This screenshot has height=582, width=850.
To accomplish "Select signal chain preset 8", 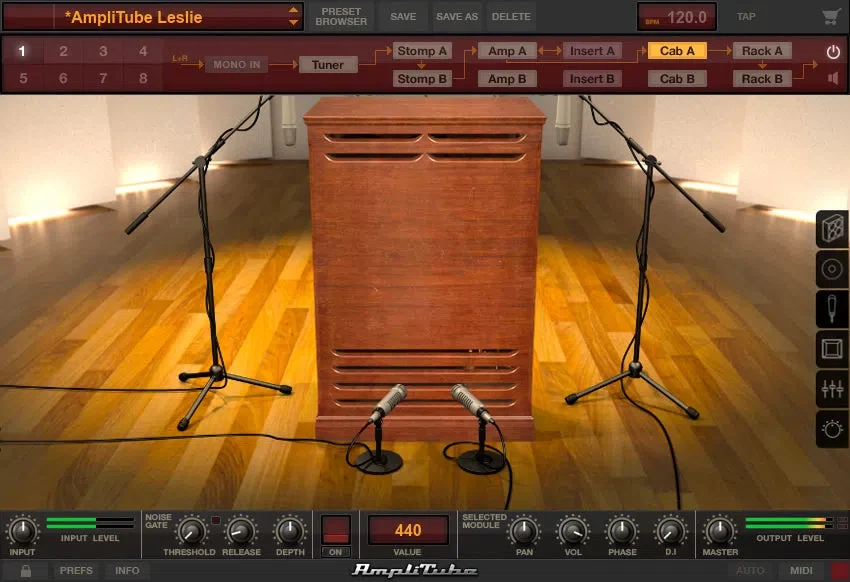I will [x=143, y=79].
